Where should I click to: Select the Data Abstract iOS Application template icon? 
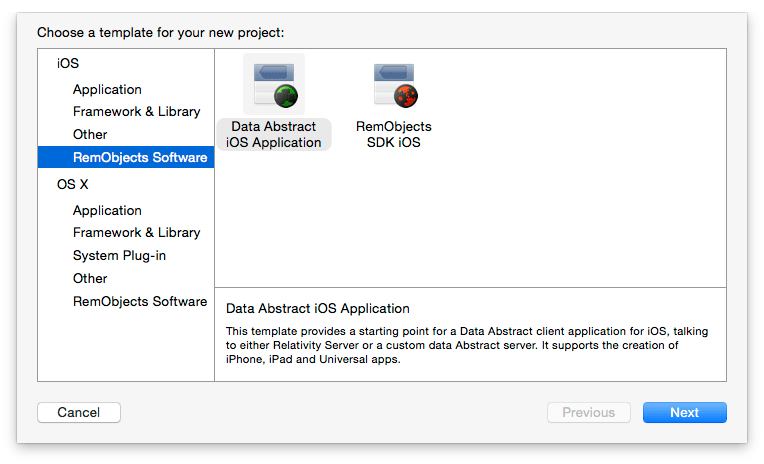(274, 84)
